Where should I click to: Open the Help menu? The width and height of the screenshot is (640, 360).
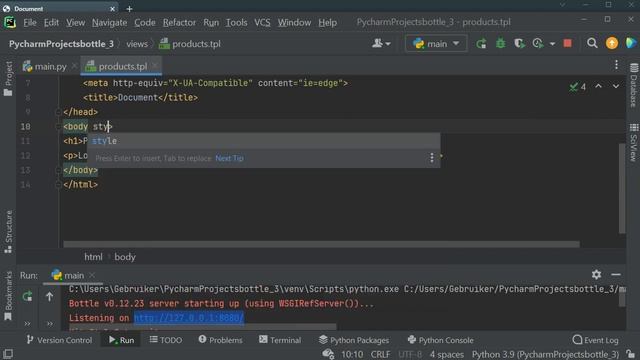(327, 22)
